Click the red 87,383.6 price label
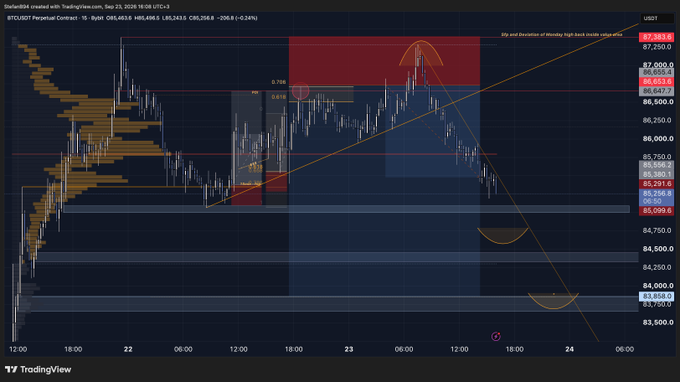Screen dimensions: 680x382 pos(657,37)
